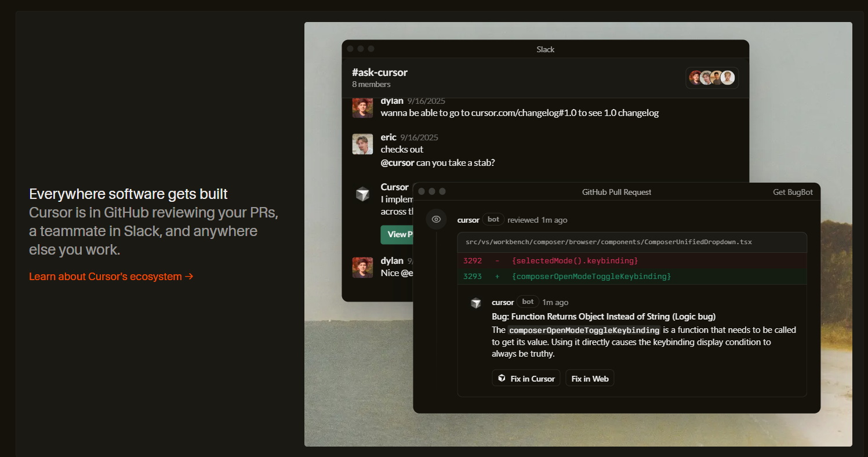Click dylan's avatar on the changelog message

coord(362,108)
